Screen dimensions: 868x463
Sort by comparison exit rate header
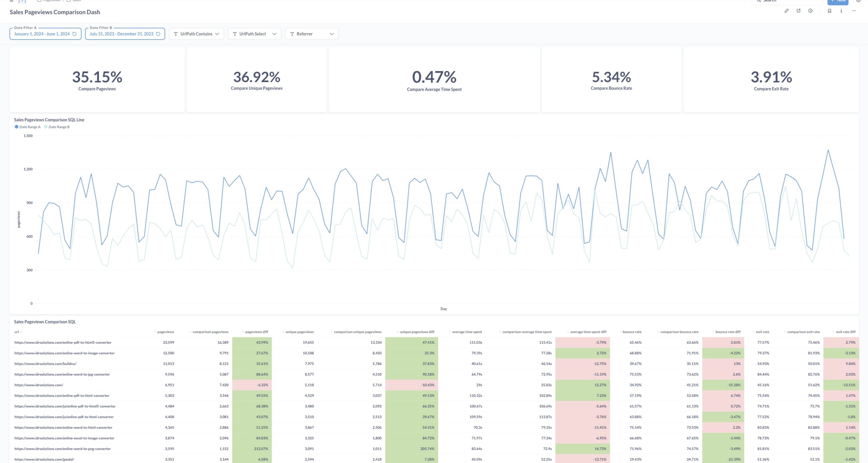802,332
